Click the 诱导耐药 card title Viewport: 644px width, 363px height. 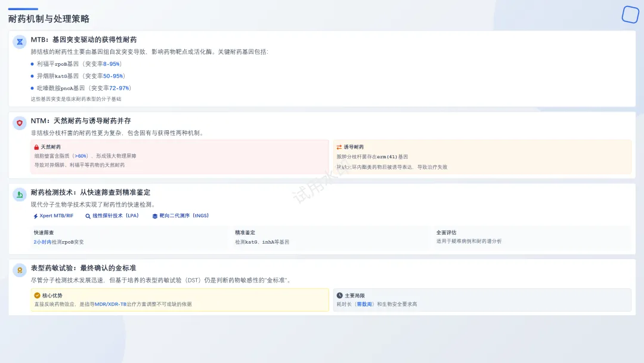click(x=354, y=147)
